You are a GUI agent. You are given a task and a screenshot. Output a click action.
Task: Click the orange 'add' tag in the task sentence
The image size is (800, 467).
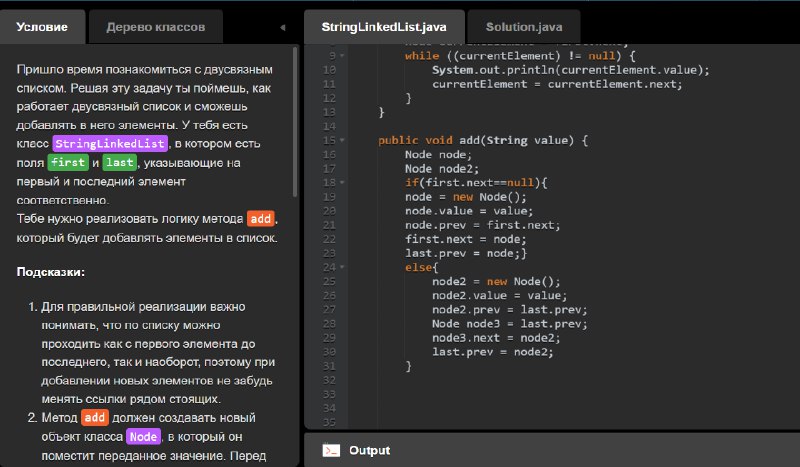point(261,218)
